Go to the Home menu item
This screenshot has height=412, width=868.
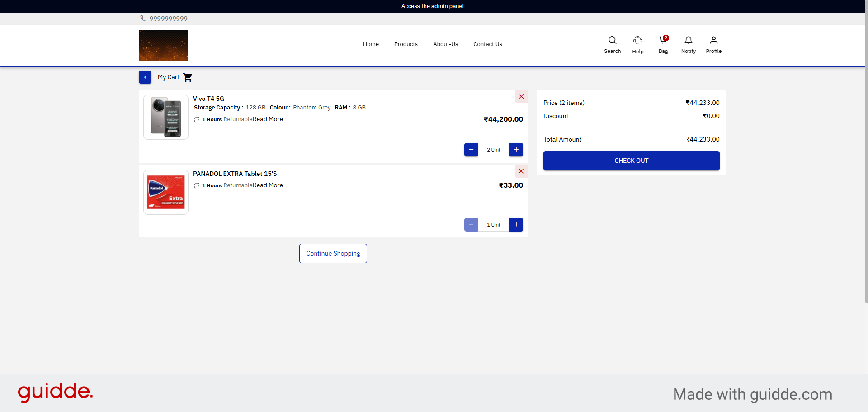click(371, 44)
